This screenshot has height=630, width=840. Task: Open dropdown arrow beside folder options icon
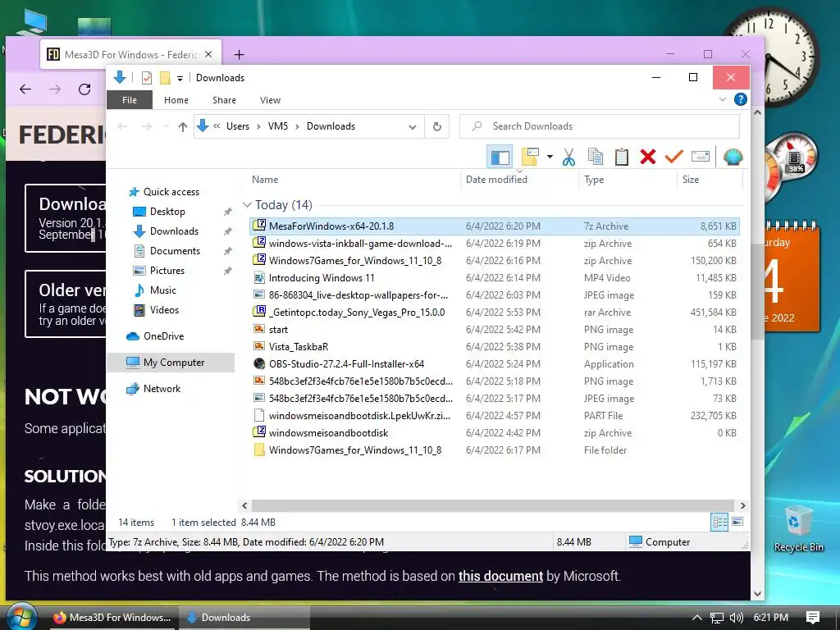coord(550,157)
